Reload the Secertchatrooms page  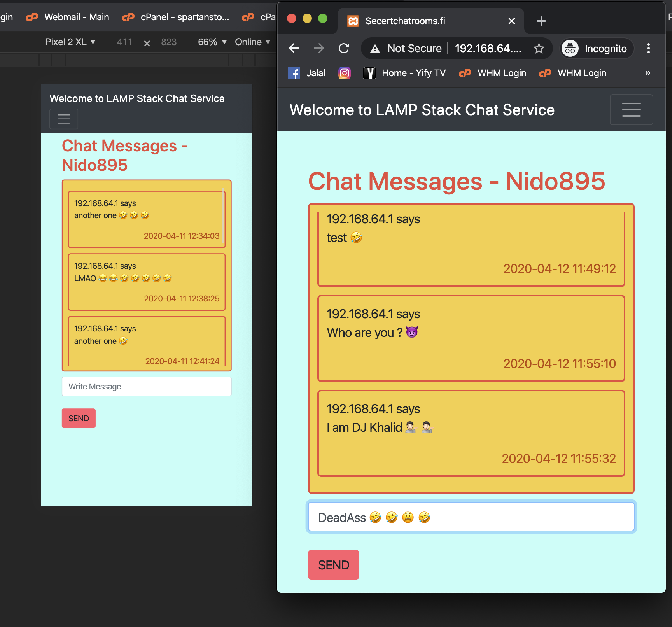click(x=344, y=48)
